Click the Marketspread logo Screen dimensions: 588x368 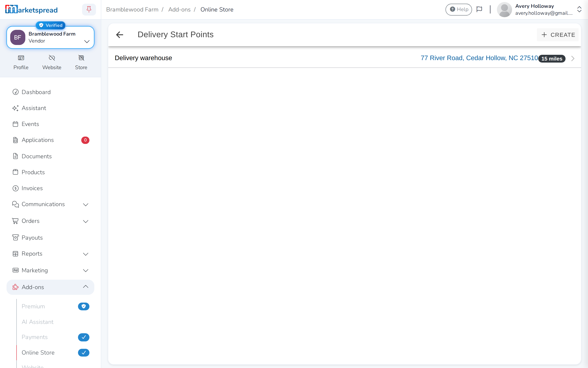[31, 9]
